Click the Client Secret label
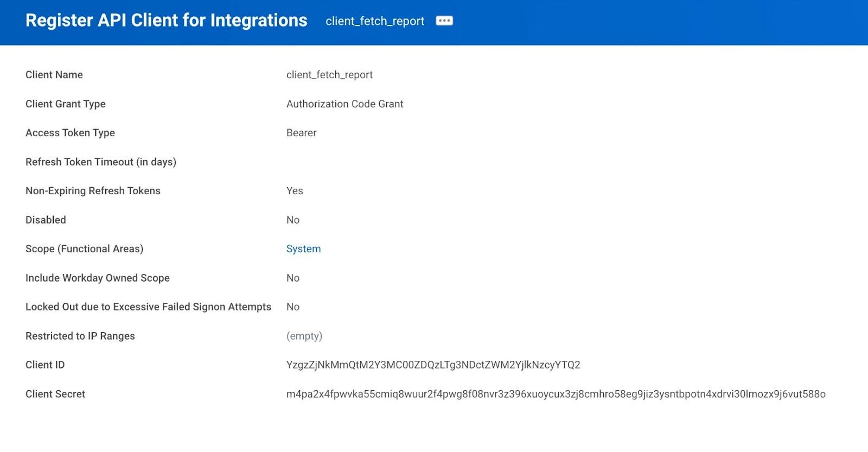Screen dimensions: 868x452 pos(55,394)
